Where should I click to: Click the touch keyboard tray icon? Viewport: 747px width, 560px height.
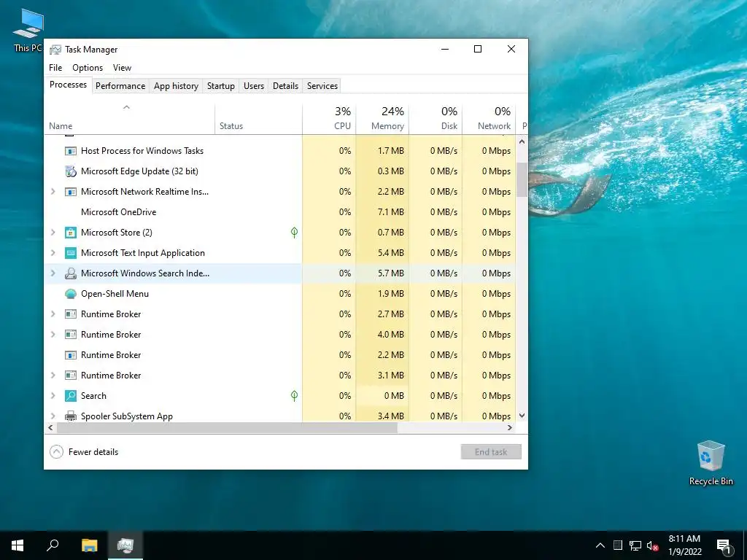(617, 545)
